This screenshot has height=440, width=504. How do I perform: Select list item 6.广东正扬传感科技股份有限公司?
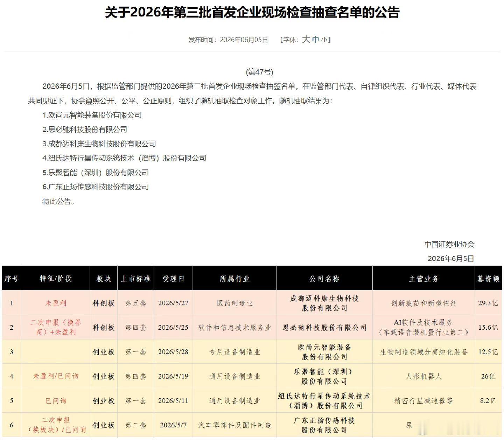pos(96,187)
